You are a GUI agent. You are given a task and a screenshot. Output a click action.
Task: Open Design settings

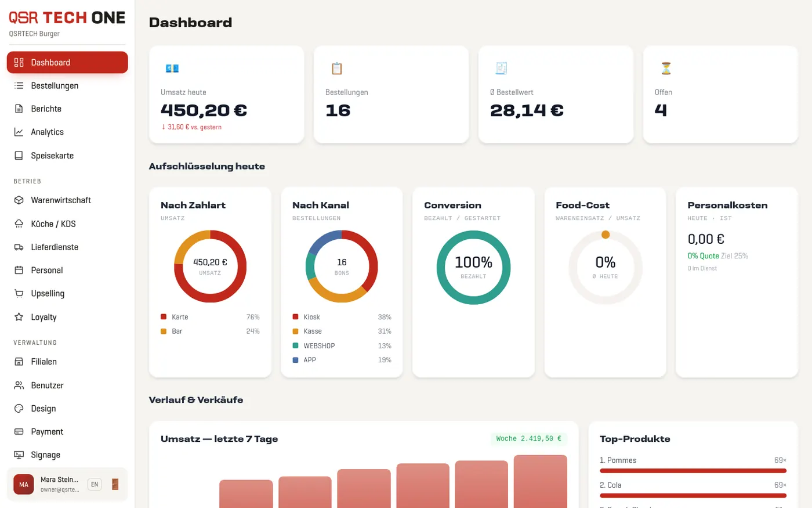click(67, 409)
